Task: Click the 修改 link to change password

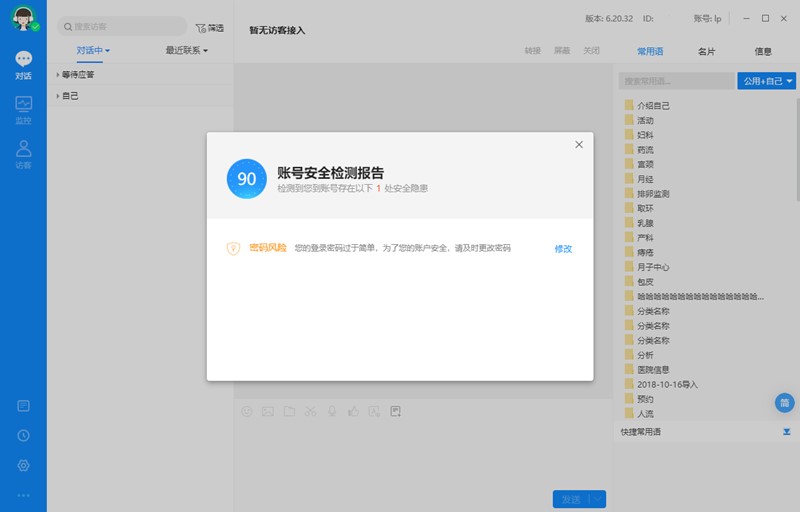Action: [x=563, y=249]
